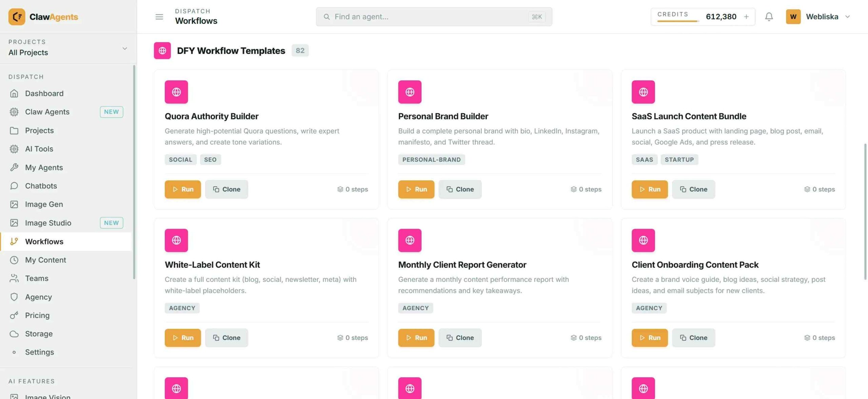This screenshot has height=399, width=868.
Task: Focus the Find an agent search field
Action: coord(434,17)
